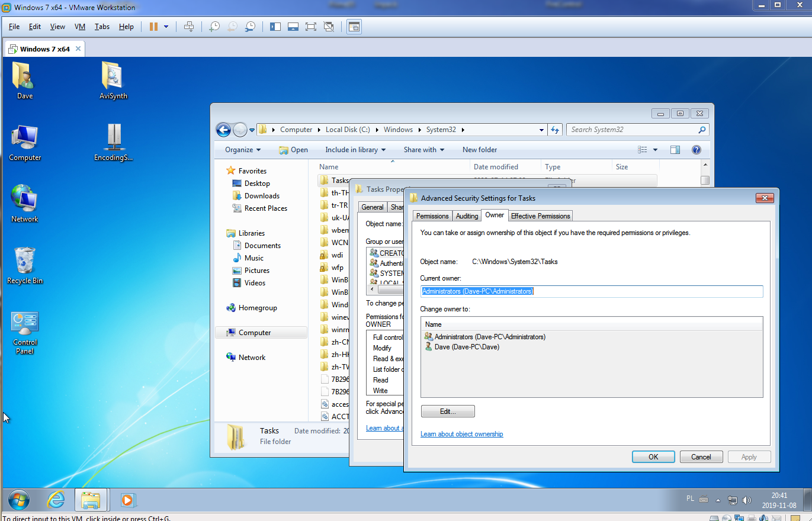Select Recent Places in the navigation pane
The height and width of the screenshot is (521, 812).
coord(266,208)
